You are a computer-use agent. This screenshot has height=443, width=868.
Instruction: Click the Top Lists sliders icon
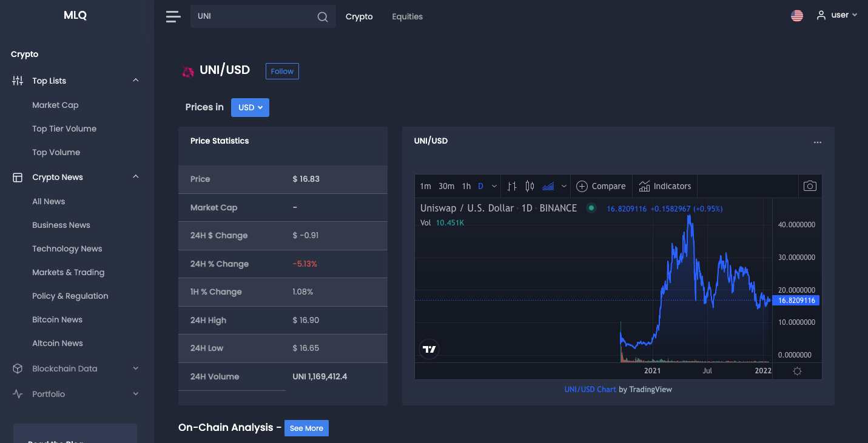tap(18, 81)
